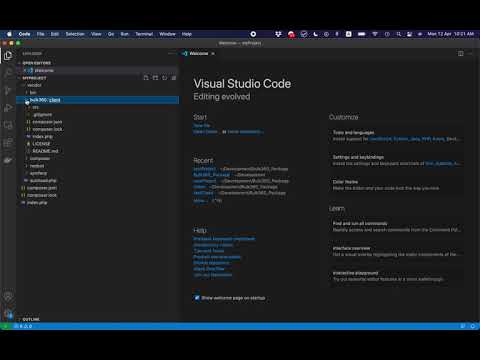The height and width of the screenshot is (360, 480).
Task: Click the Interactive playground item
Action: point(396,276)
